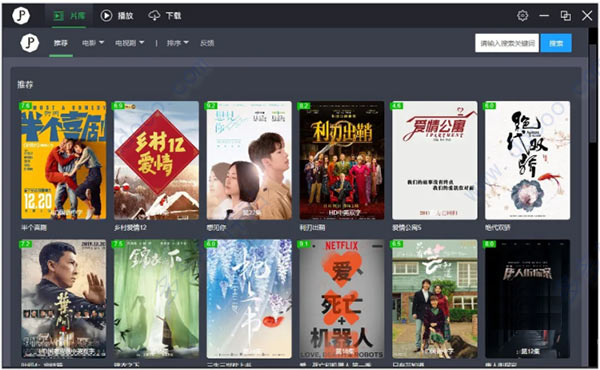Minimize the window with the dash icon

click(x=544, y=16)
